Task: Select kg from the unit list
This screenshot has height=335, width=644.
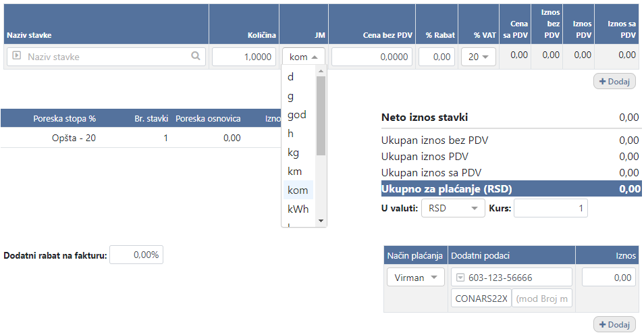Action: click(x=298, y=153)
